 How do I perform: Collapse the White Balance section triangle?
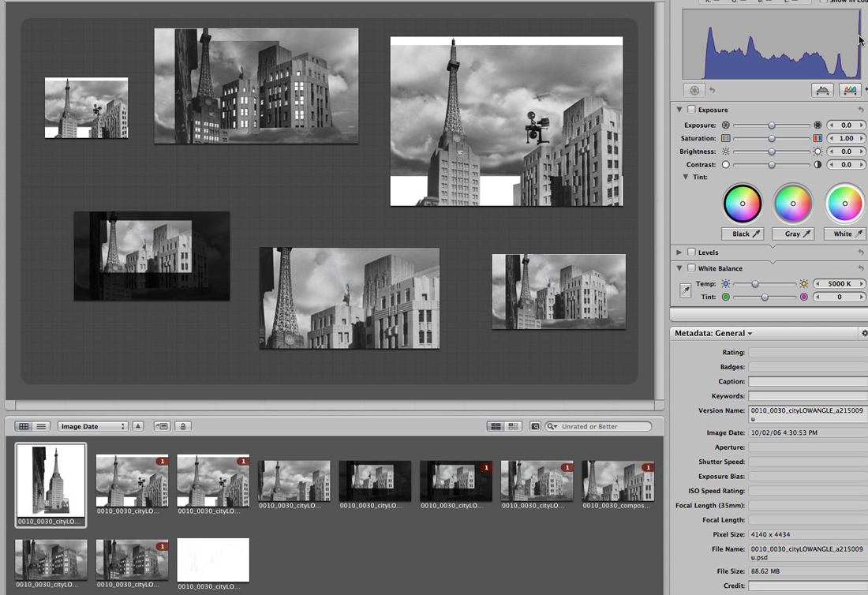point(679,268)
